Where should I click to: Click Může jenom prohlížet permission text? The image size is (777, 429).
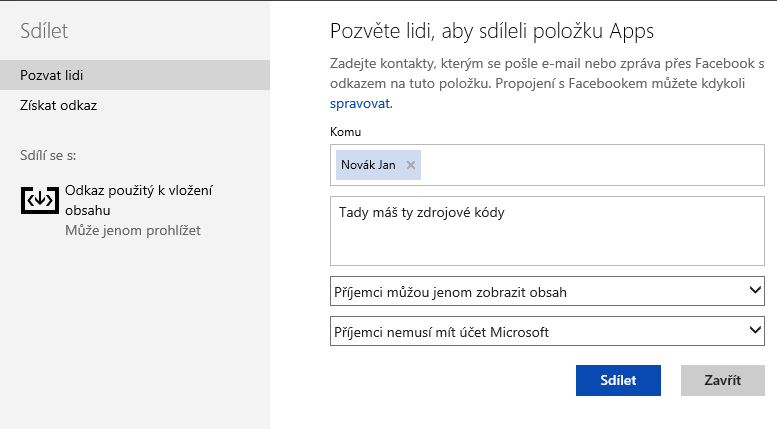click(133, 230)
